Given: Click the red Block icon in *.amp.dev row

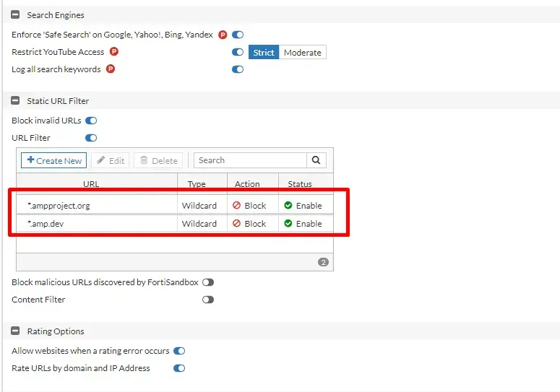Looking at the screenshot, I should [236, 224].
